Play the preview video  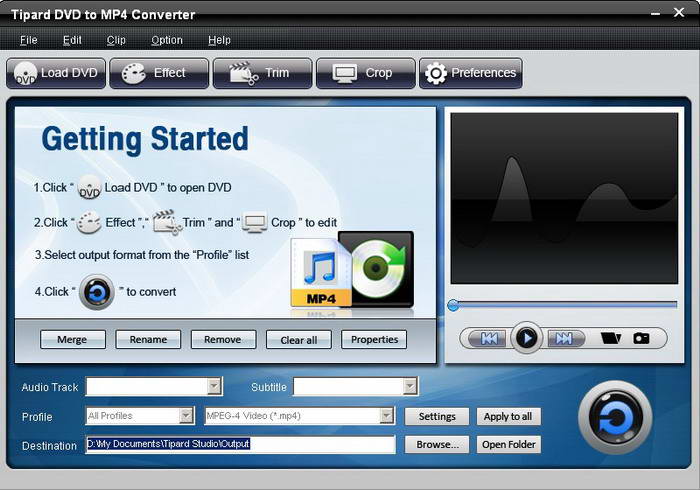coord(527,338)
